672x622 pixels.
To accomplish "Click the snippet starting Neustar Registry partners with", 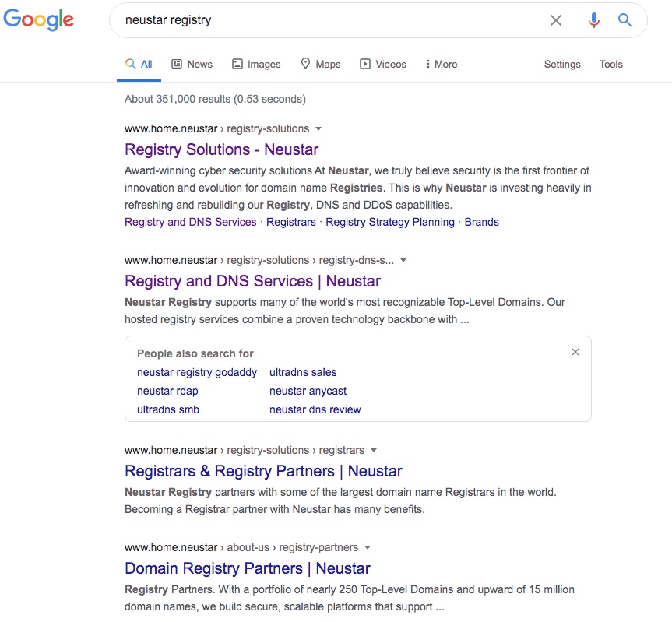I will pyautogui.click(x=341, y=501).
